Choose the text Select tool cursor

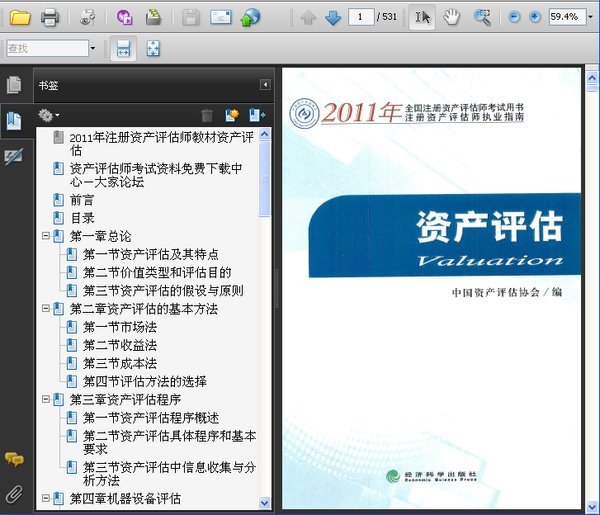pos(422,17)
